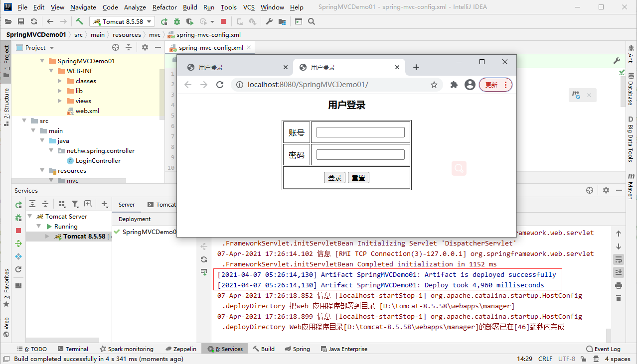Screen dimensions: 637x364
Task: Expand the classes folder arrow
Action: coord(60,81)
